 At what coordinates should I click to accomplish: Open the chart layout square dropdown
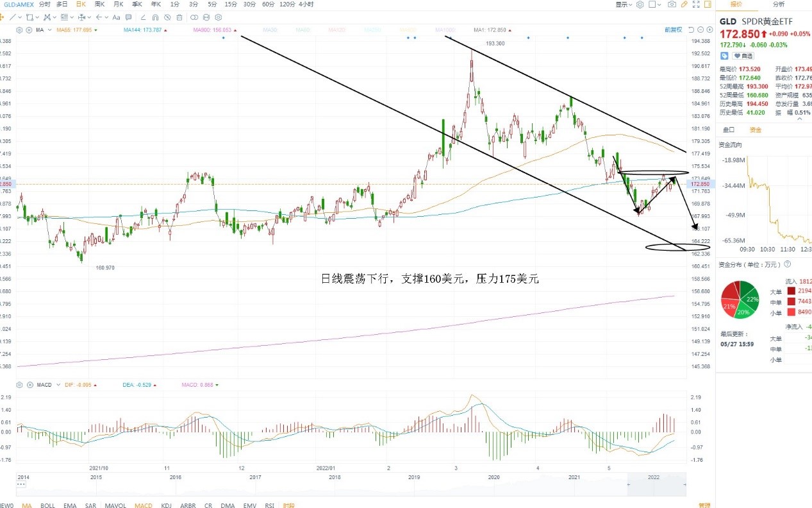(x=654, y=4)
